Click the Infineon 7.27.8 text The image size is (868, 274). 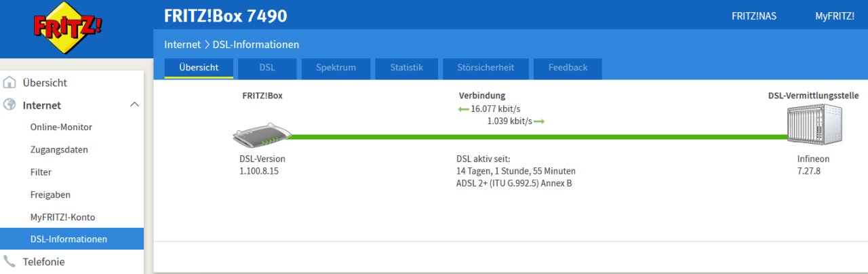pos(813,165)
